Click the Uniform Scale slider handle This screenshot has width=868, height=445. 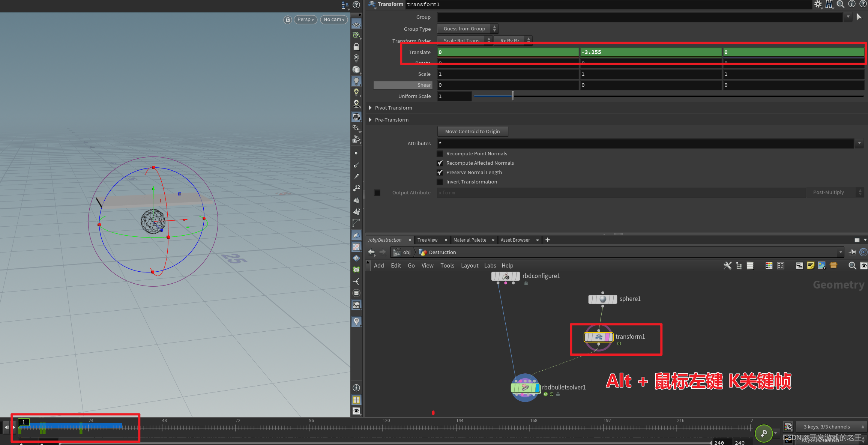click(x=512, y=96)
